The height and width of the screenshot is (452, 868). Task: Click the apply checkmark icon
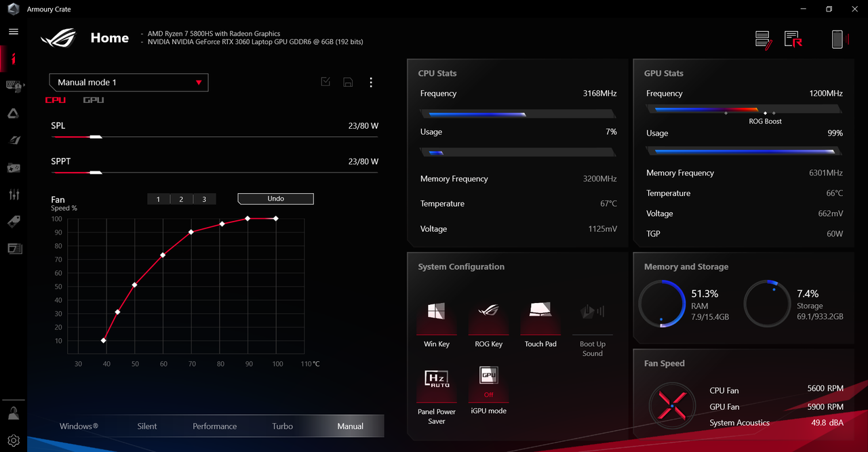coord(325,82)
